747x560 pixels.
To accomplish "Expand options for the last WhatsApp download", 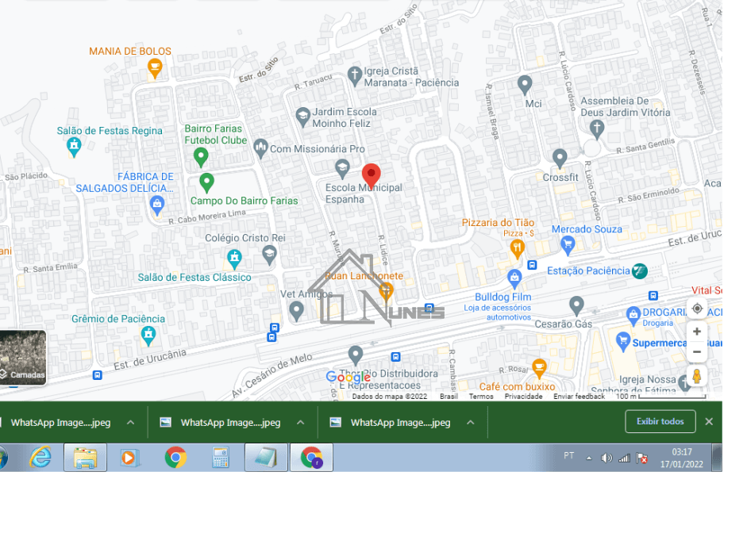I will [x=471, y=423].
